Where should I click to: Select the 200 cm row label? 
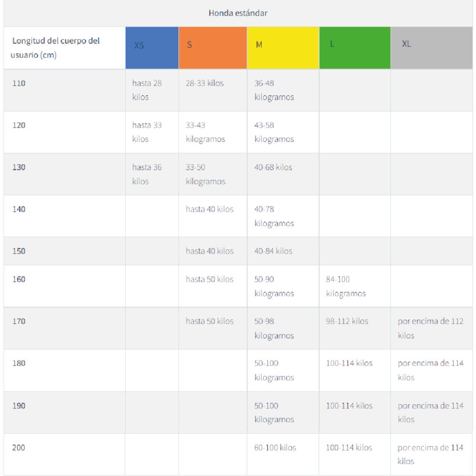click(x=19, y=447)
